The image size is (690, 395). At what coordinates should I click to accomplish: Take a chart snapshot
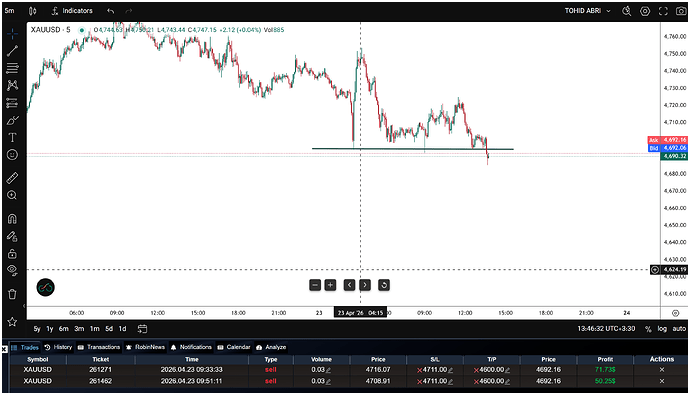681,11
